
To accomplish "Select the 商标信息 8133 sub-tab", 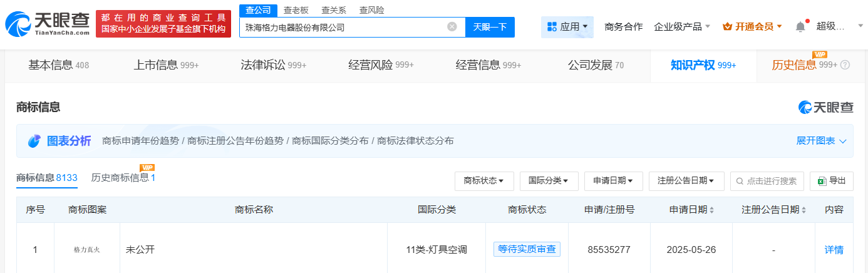I will (47, 178).
